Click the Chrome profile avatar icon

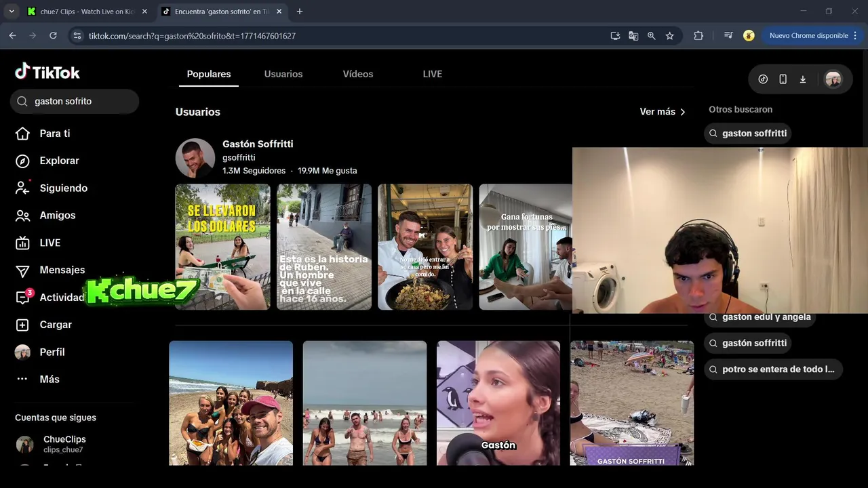(749, 36)
